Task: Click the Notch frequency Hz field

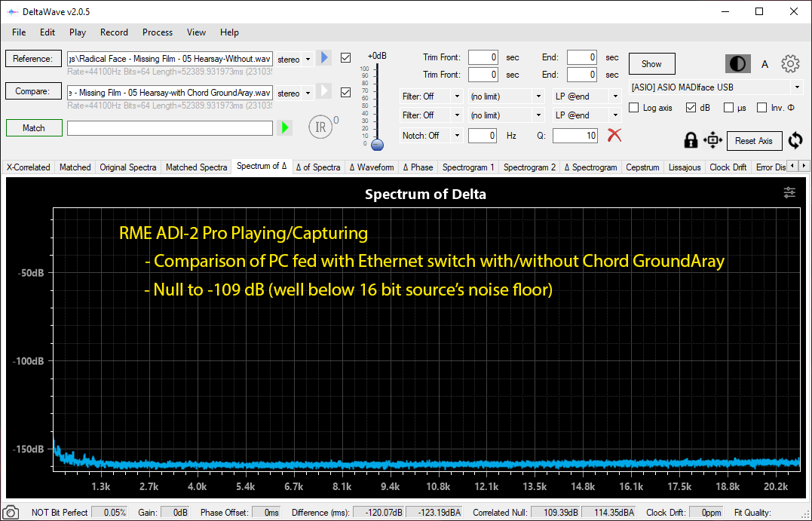Action: coord(483,136)
